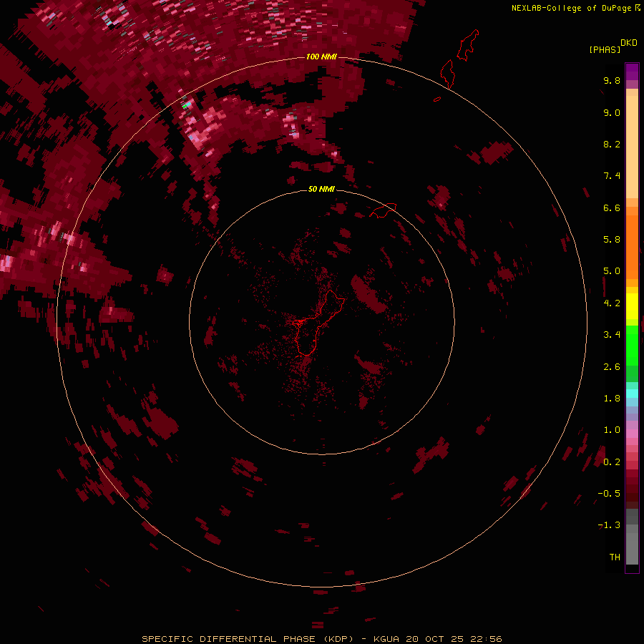Screen dimensions: 644x644
Task: Click the yellow band on color bar
Action: pos(632,306)
